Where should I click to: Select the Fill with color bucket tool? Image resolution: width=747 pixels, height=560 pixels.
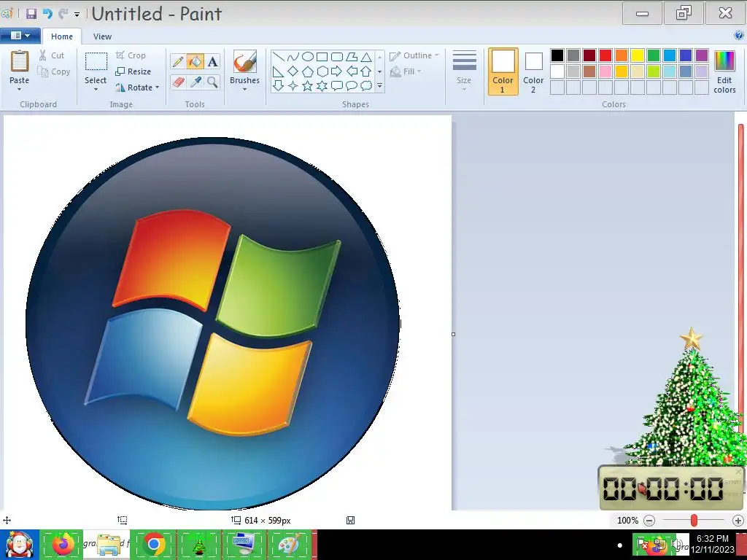pos(195,61)
